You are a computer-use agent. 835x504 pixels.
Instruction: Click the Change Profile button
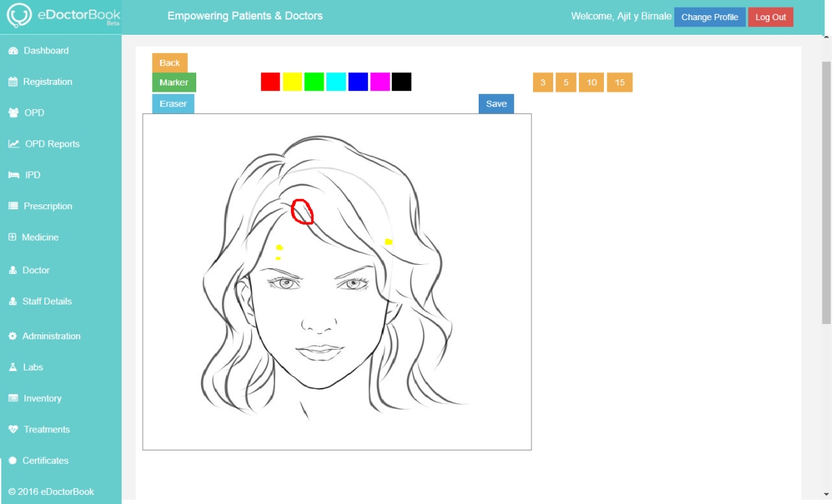click(709, 17)
